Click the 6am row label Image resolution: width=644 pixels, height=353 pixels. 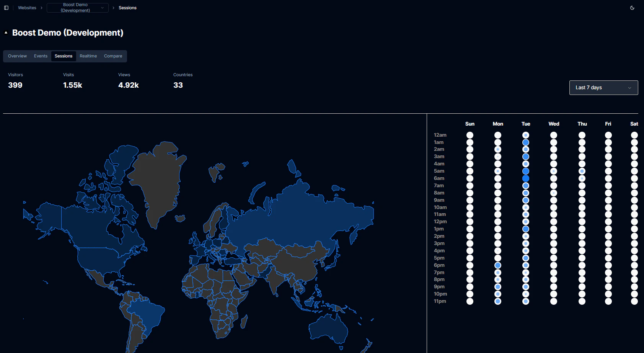pyautogui.click(x=439, y=178)
